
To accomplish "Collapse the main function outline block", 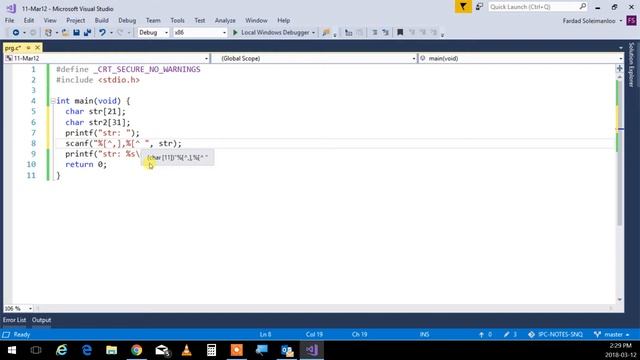I will pos(53,101).
